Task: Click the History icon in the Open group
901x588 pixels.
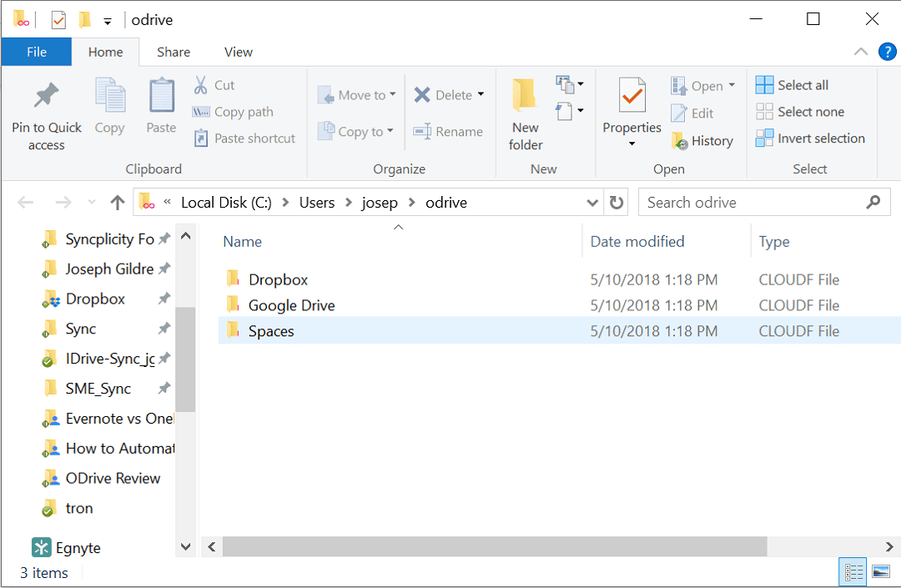Action: point(681,140)
